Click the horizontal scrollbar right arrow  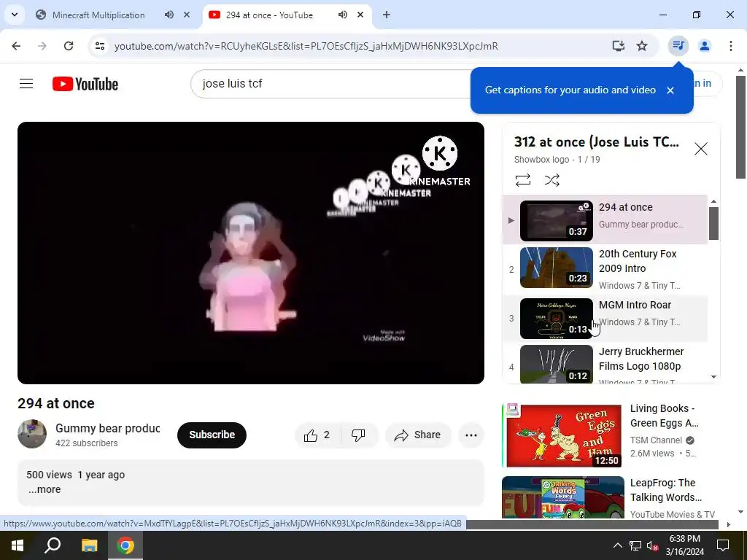(729, 524)
